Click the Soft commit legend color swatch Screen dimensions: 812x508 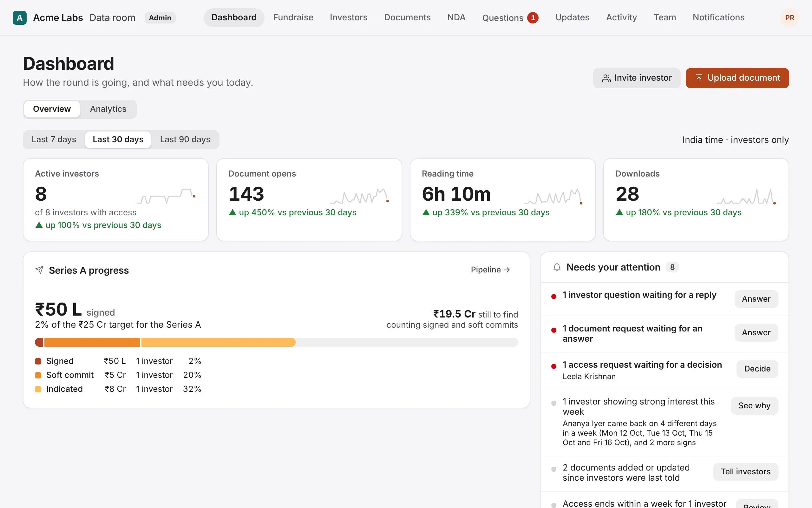click(38, 375)
